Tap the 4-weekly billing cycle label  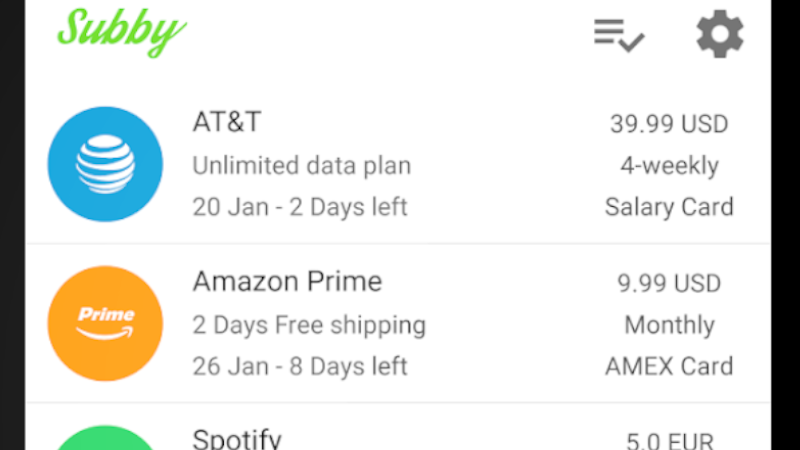click(669, 165)
